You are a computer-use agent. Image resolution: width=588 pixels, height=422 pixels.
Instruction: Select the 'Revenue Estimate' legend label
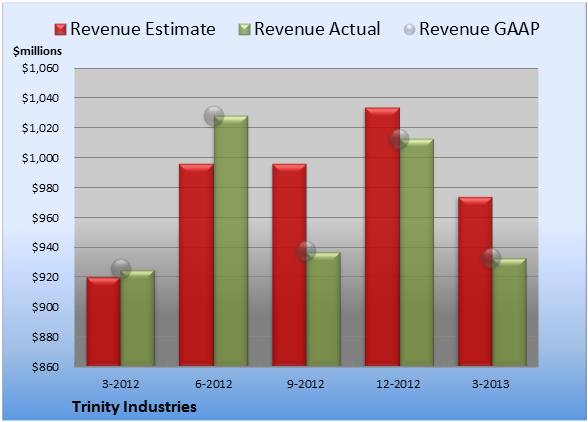pyautogui.click(x=143, y=29)
